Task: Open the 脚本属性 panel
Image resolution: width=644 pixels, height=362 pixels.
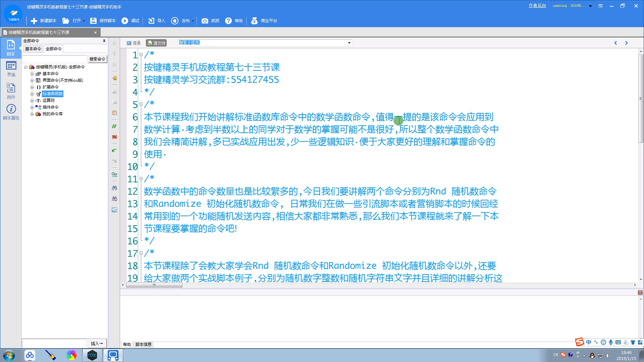Action: [11, 113]
